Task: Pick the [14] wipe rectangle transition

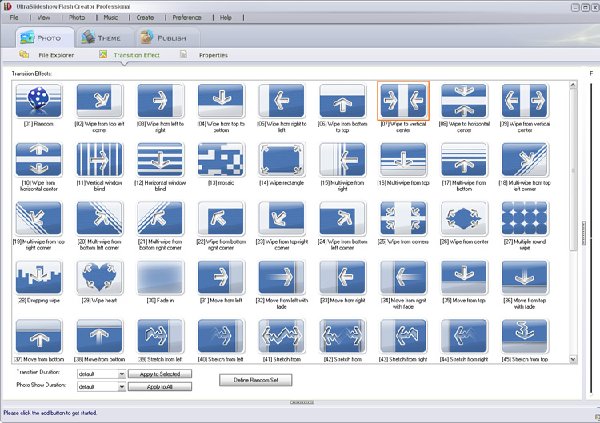Action: pyautogui.click(x=282, y=160)
